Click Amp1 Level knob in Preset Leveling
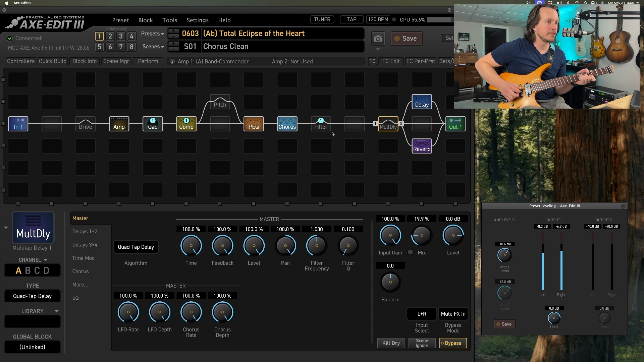The image size is (644, 362). pyautogui.click(x=504, y=255)
